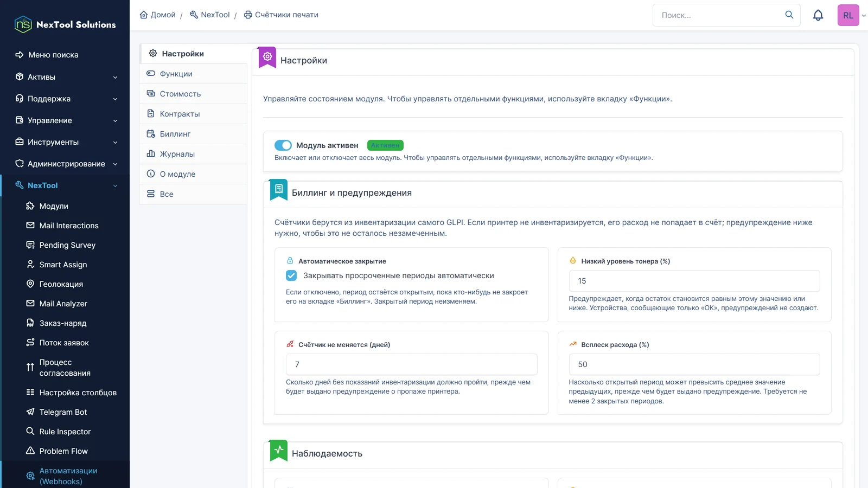
Task: Open Smart Assign person icon
Action: [30, 265]
